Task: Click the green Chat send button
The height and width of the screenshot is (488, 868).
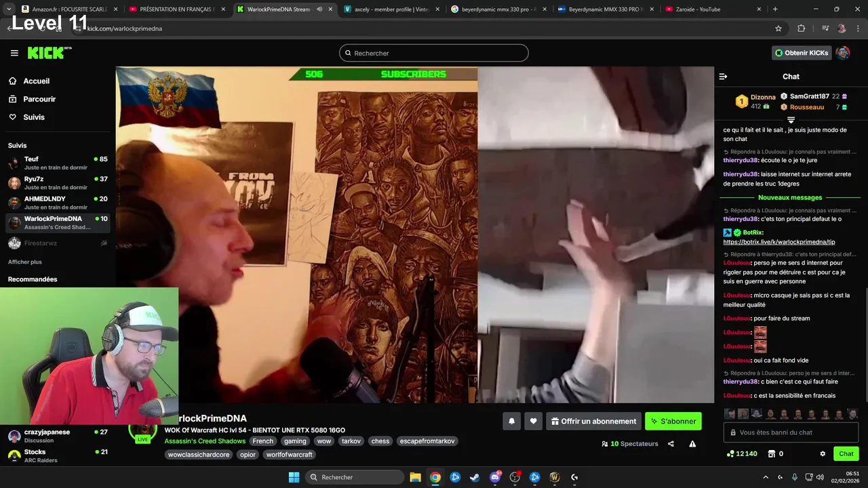Action: click(x=846, y=454)
